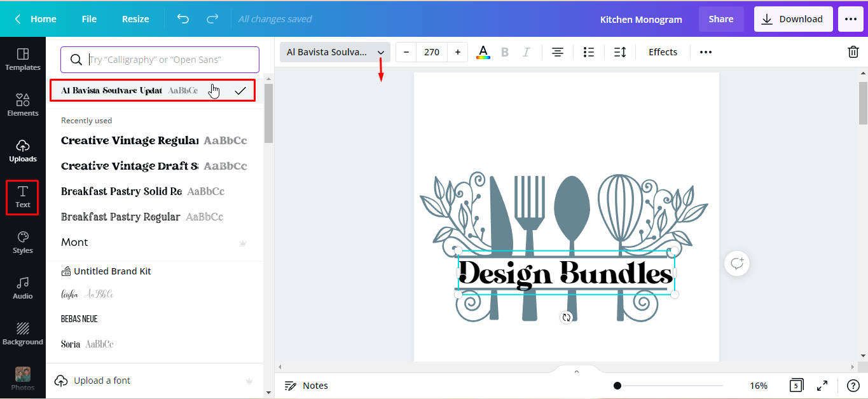Enter fullscreen present mode
This screenshot has height=399, width=868.
(822, 386)
